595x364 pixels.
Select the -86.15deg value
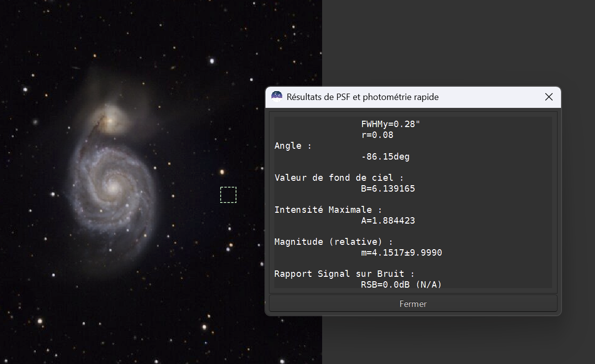pyautogui.click(x=385, y=157)
